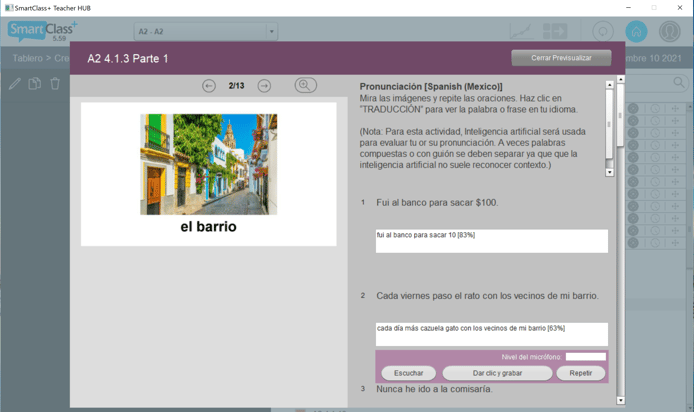Click the duplicate copy icon

35,83
